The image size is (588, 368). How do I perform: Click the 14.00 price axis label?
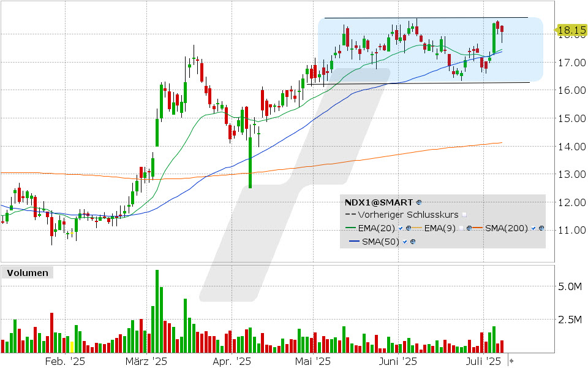(x=572, y=147)
